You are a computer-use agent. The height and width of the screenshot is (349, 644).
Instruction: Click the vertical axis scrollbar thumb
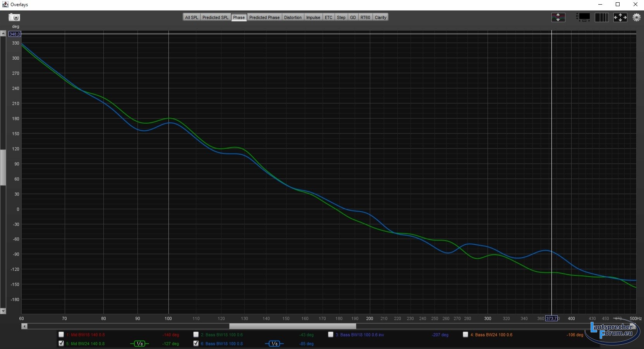tap(3, 167)
